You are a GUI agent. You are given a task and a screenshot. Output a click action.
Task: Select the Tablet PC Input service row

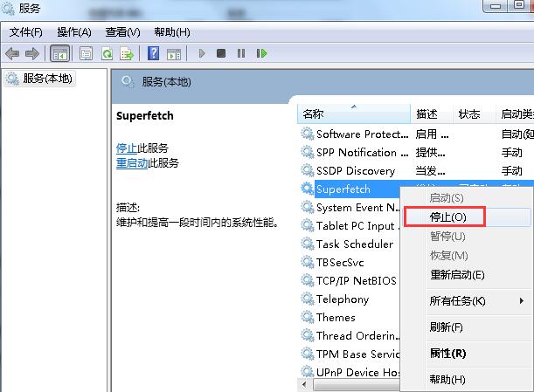pyautogui.click(x=350, y=226)
